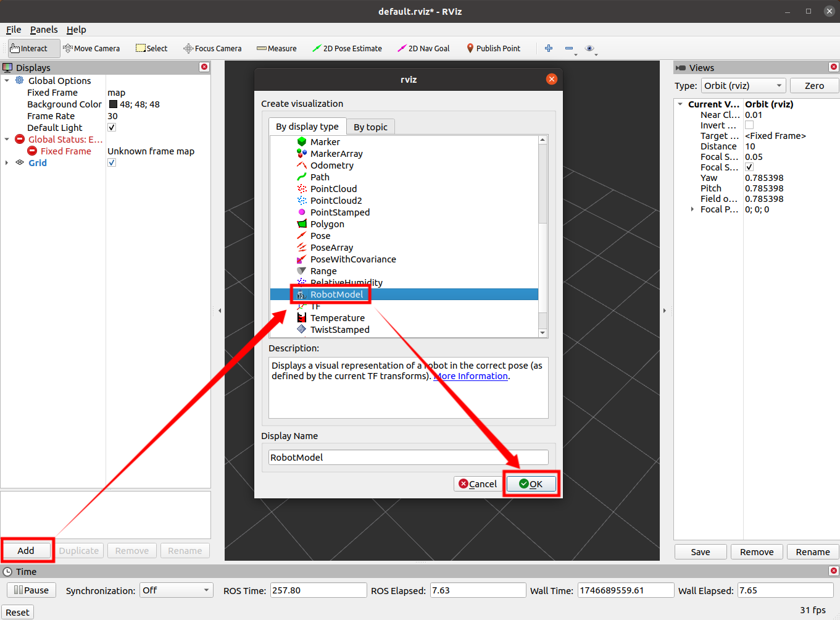Collapse the left panel with arrow handle
Viewport: 840px width, 620px height.
220,311
